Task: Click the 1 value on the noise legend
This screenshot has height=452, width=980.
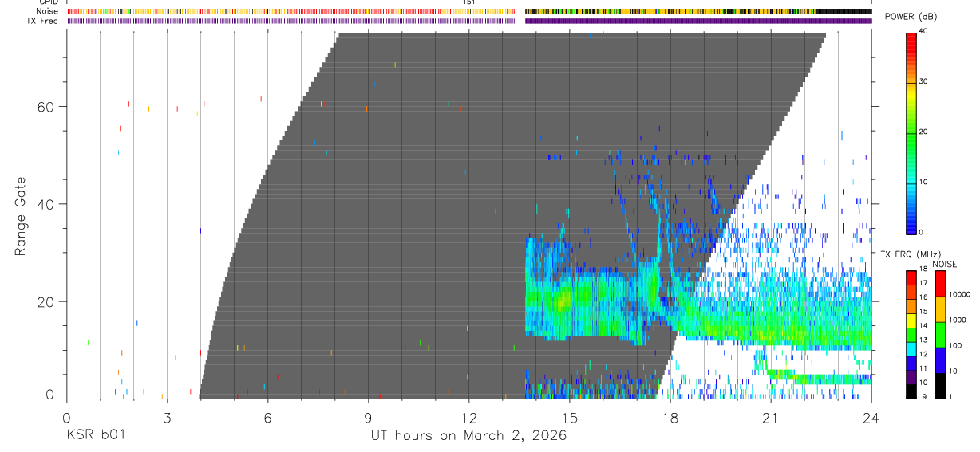Action: pyautogui.click(x=950, y=396)
